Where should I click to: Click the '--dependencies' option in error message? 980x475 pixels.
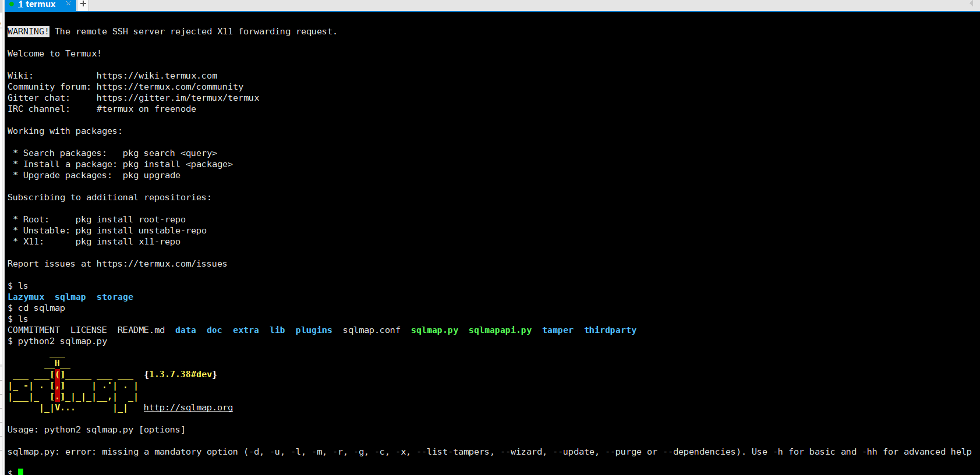coord(699,452)
